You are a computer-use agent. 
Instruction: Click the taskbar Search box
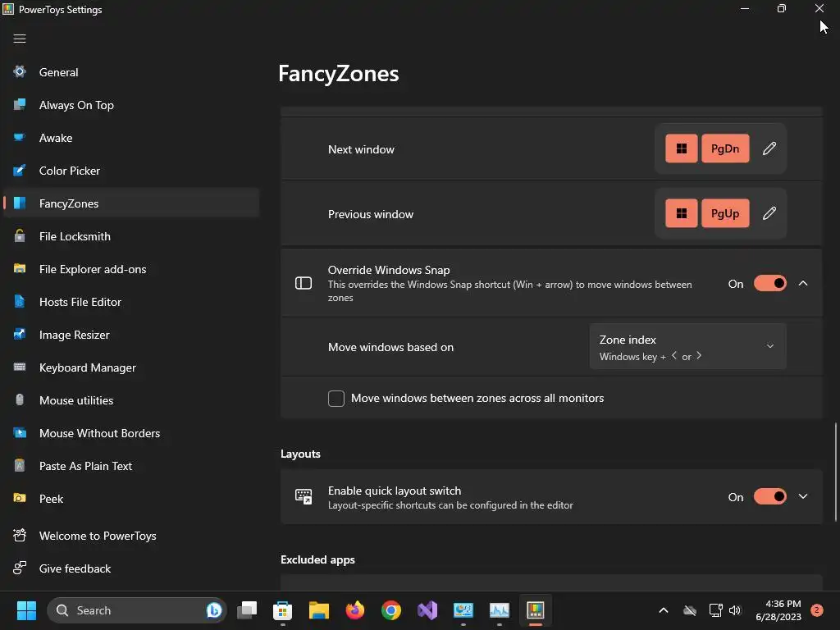click(137, 610)
